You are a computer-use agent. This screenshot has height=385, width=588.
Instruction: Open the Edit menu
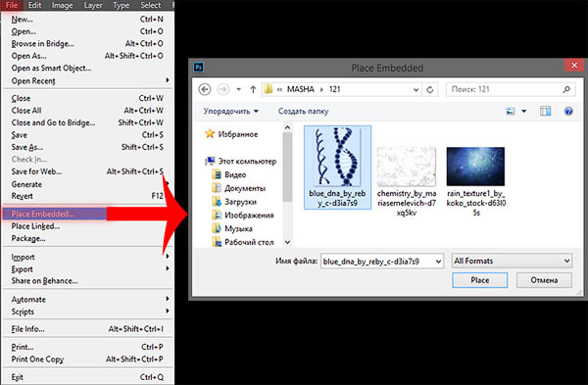tap(34, 5)
